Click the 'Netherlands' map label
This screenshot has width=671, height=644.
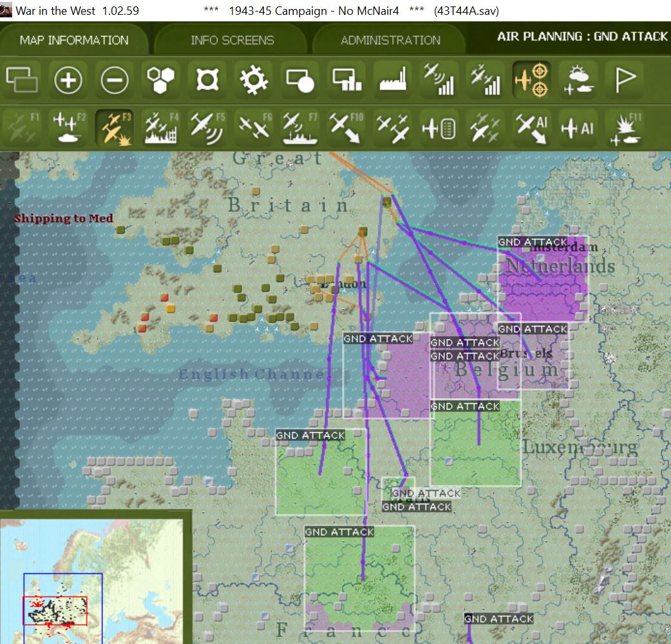561,266
